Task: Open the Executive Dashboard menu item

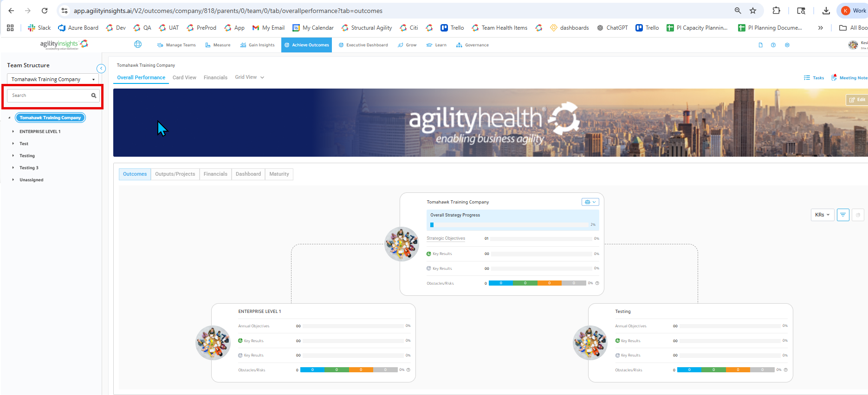Action: point(363,45)
